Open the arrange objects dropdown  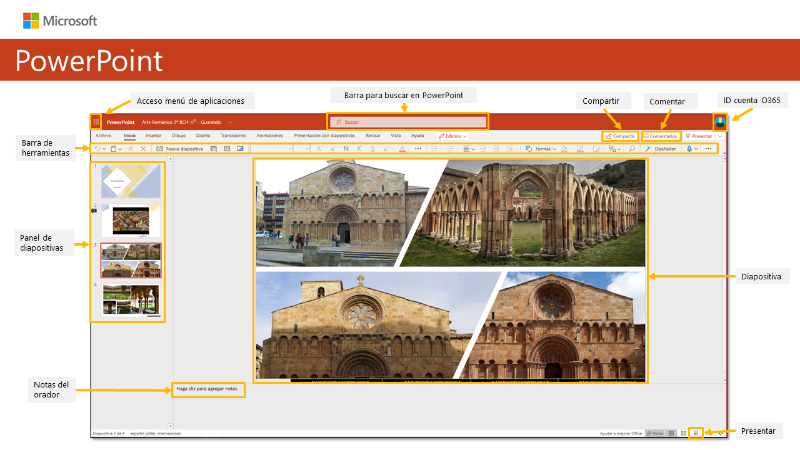click(x=615, y=148)
